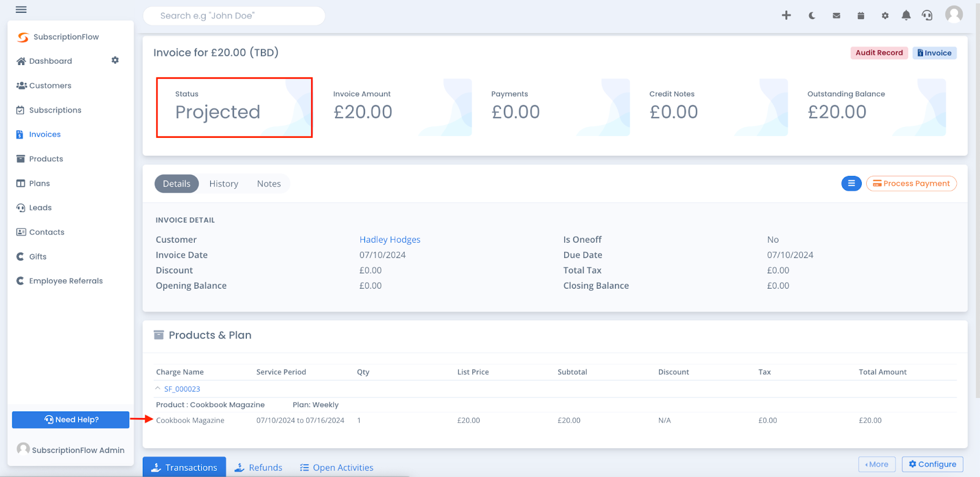Open the calendar icon in top bar
Screen dimensions: 980x477
pos(861,15)
